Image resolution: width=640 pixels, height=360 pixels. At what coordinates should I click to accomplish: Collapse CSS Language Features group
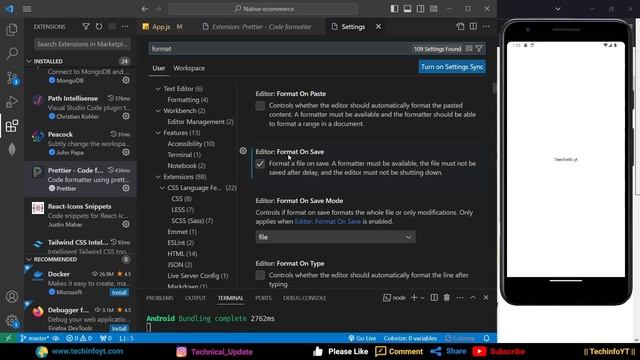[162, 188]
